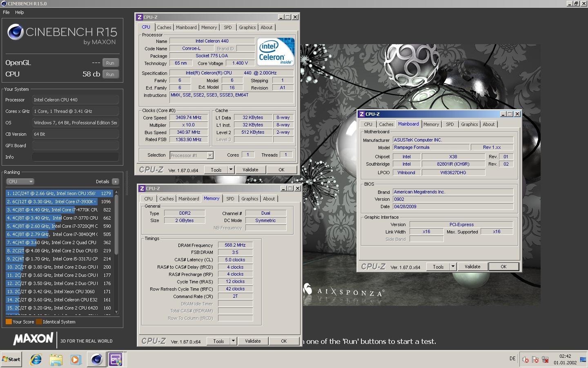This screenshot has width=588, height=368.
Task: Open CPU tab in Mainboard window
Action: click(368, 124)
